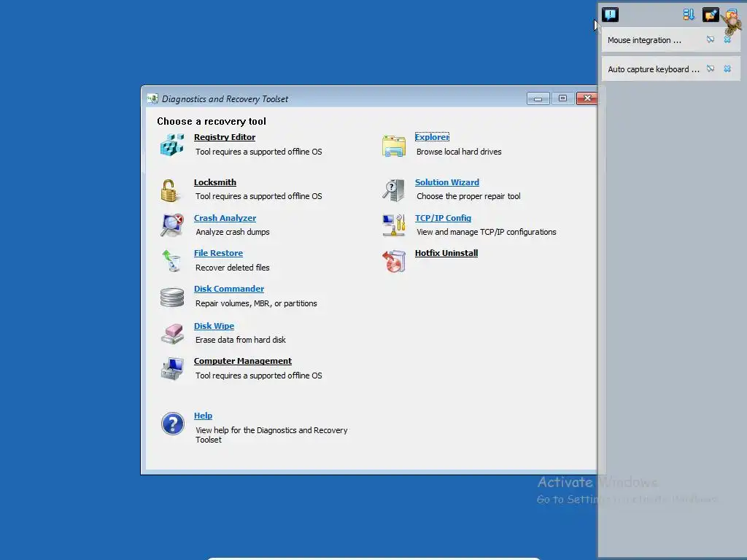
Task: Click the TCP/IP Config network tools icon
Action: click(x=393, y=225)
